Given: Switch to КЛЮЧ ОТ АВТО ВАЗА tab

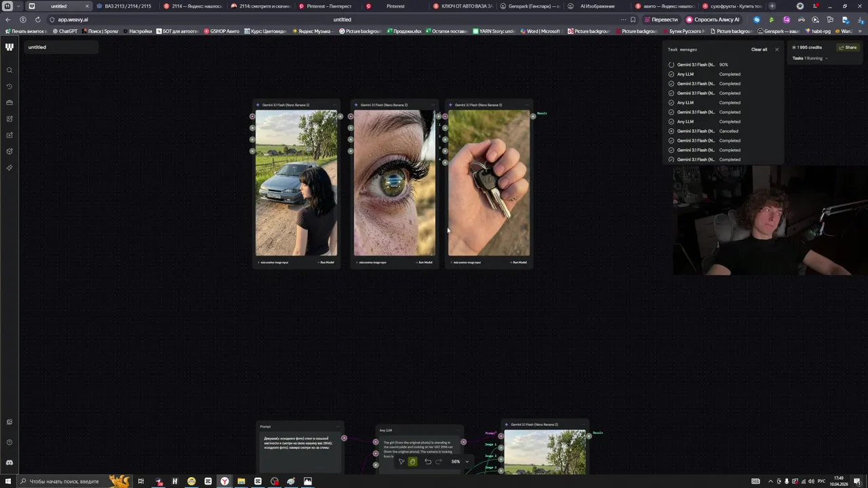Looking at the screenshot, I should click(462, 6).
